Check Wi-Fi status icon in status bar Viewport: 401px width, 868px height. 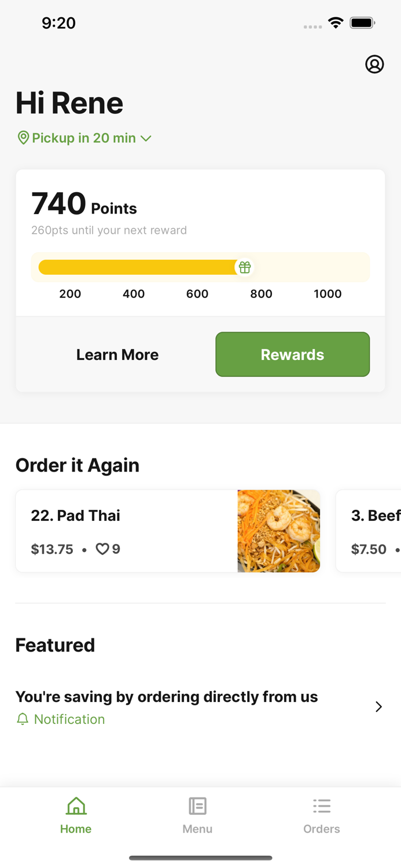click(335, 23)
